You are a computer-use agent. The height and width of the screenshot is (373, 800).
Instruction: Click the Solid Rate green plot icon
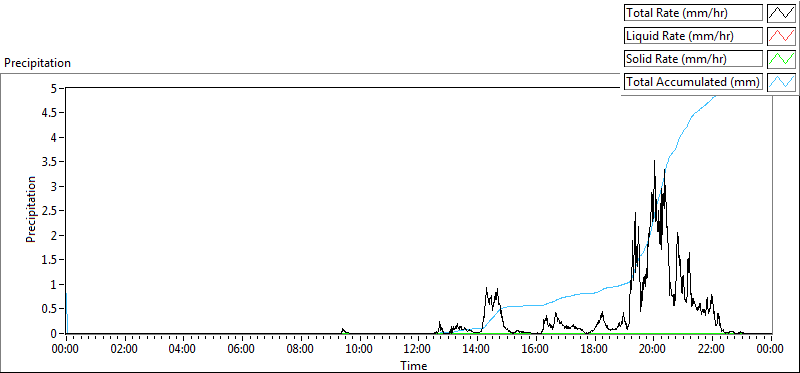(x=782, y=59)
